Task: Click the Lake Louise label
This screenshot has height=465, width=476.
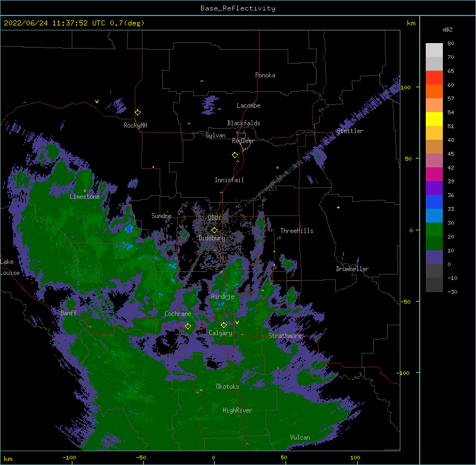Action: (9, 267)
